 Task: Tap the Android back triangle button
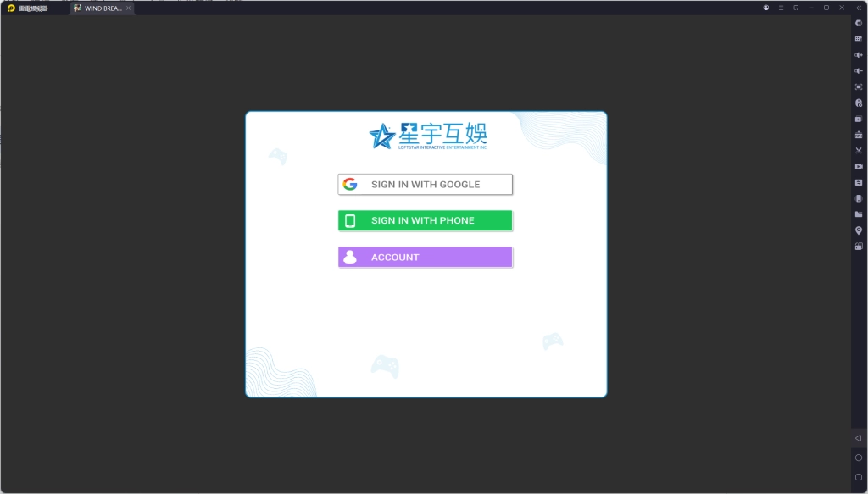pyautogui.click(x=859, y=438)
